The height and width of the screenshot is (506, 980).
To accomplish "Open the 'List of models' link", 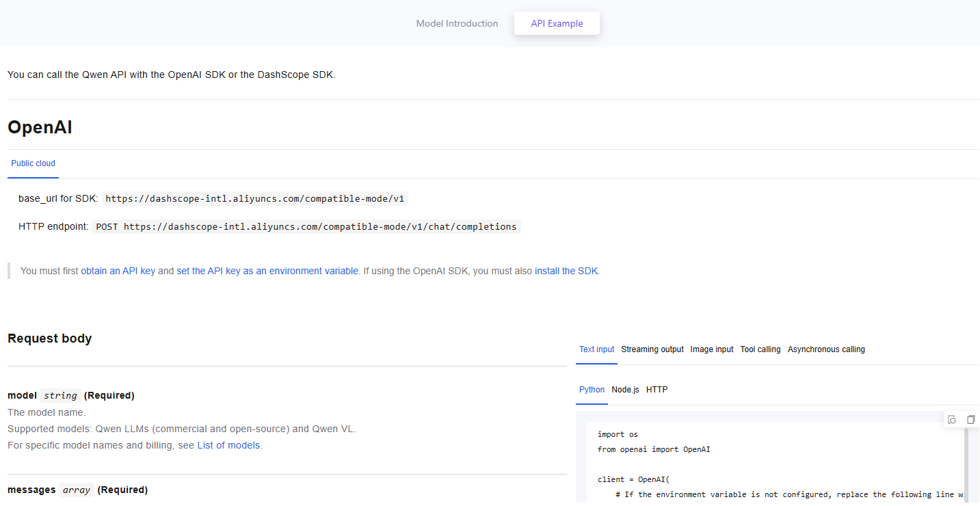I will pos(228,445).
